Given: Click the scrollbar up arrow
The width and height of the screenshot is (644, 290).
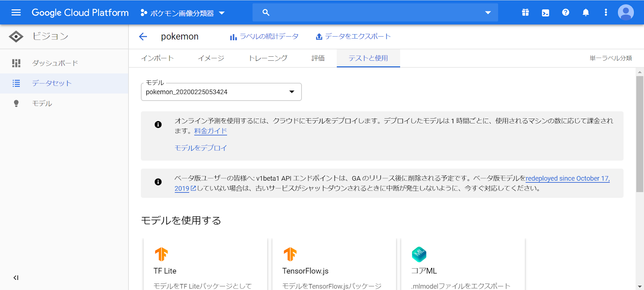Looking at the screenshot, I should [640, 72].
